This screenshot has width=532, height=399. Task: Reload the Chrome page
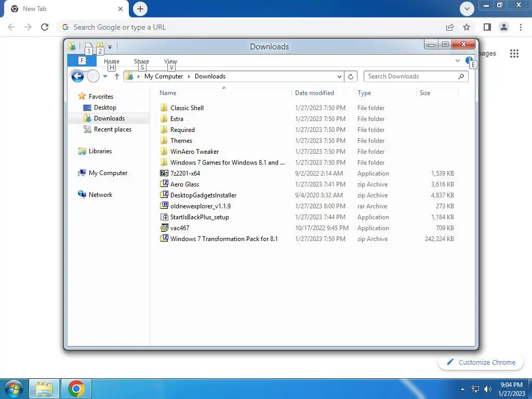pyautogui.click(x=45, y=27)
